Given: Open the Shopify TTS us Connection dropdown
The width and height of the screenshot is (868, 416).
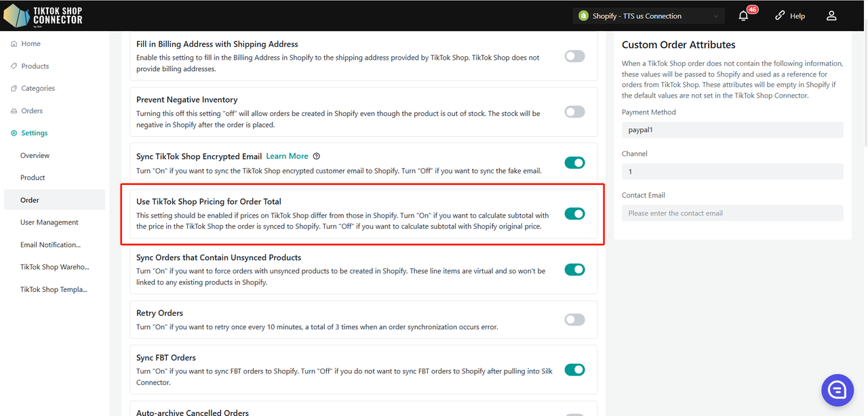Looking at the screenshot, I should [649, 16].
